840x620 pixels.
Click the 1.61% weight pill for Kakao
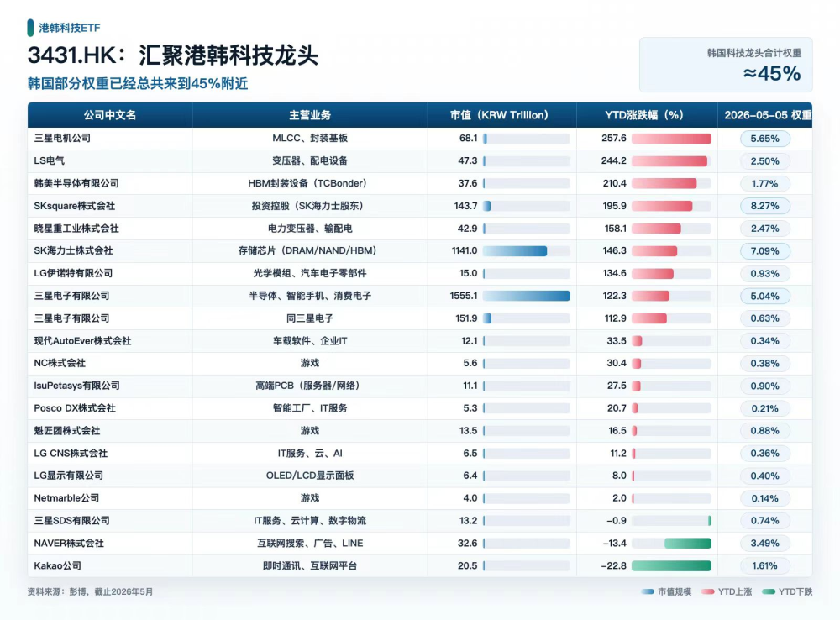(764, 565)
